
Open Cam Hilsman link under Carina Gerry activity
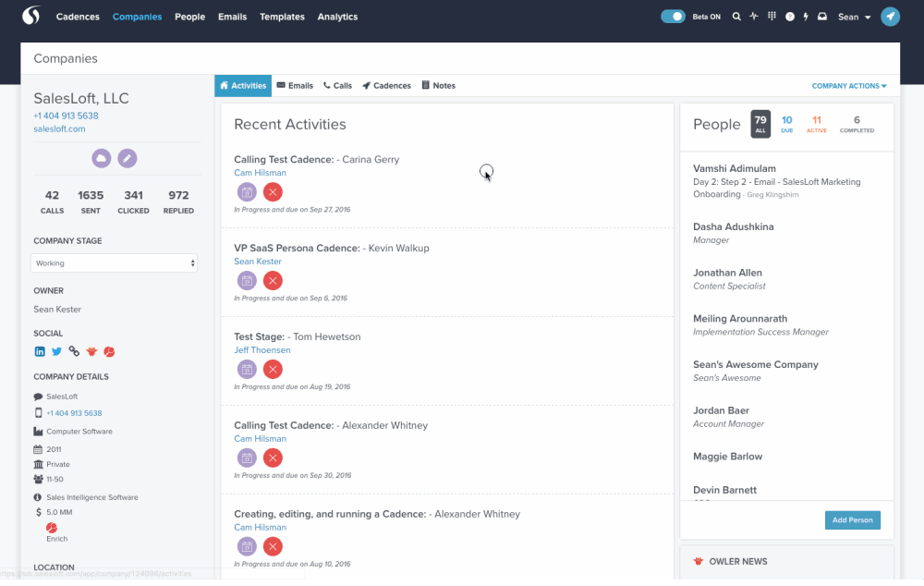point(260,173)
